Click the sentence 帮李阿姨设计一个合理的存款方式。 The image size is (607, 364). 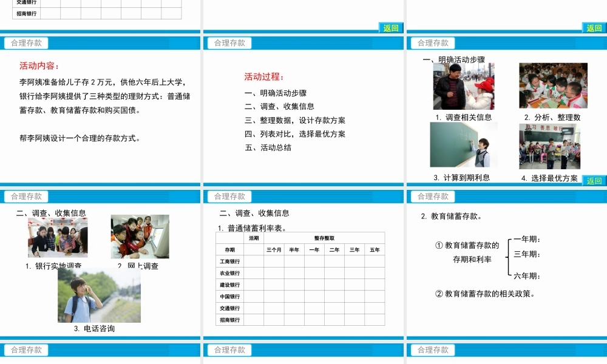point(80,138)
